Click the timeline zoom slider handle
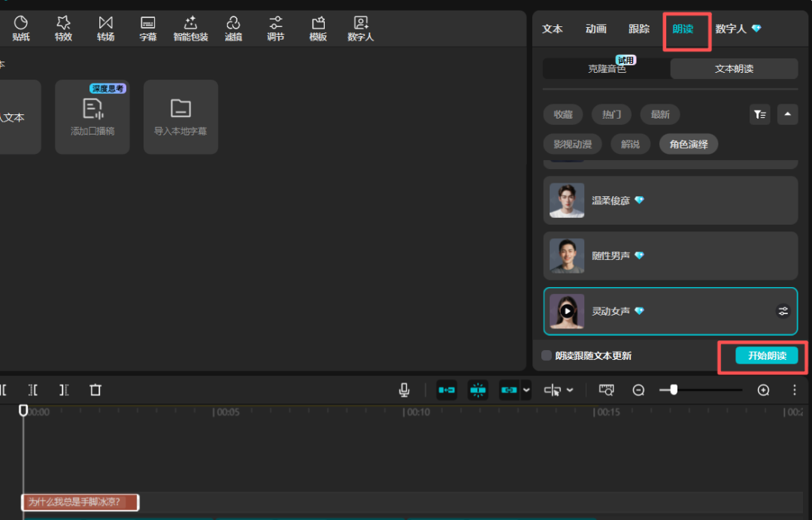This screenshot has height=520, width=812. pos(674,390)
